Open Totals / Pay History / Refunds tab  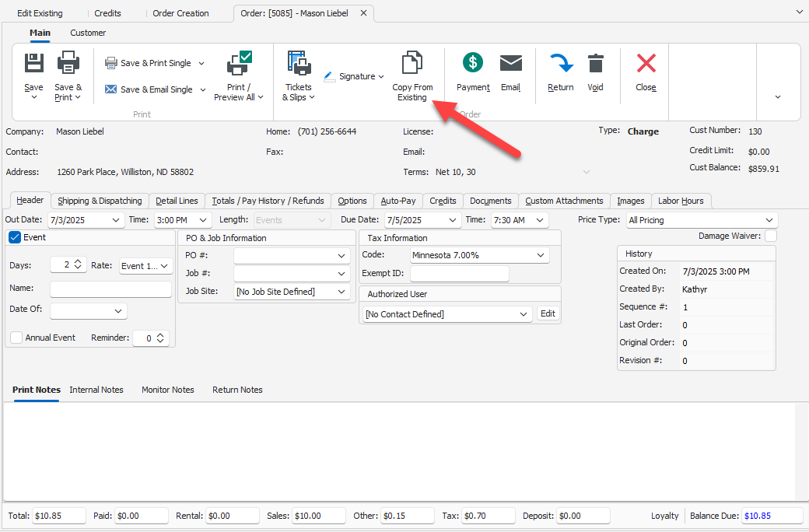268,201
